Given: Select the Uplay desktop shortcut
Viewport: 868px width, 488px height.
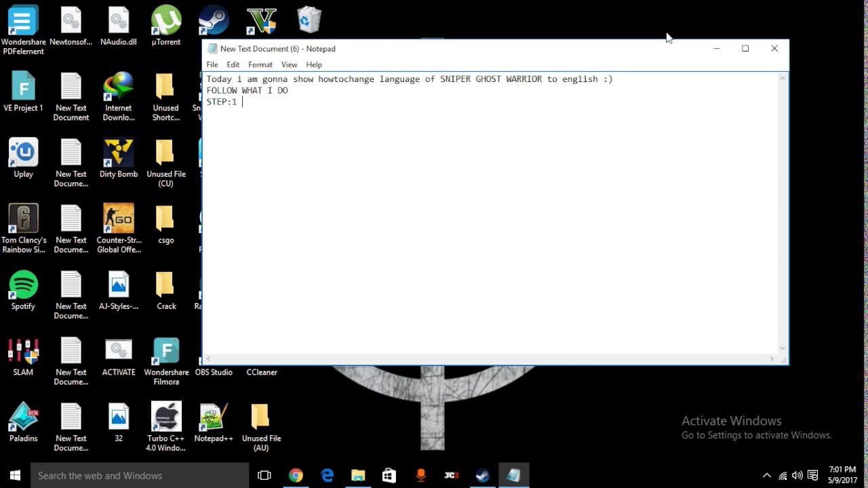Looking at the screenshot, I should pyautogui.click(x=23, y=159).
